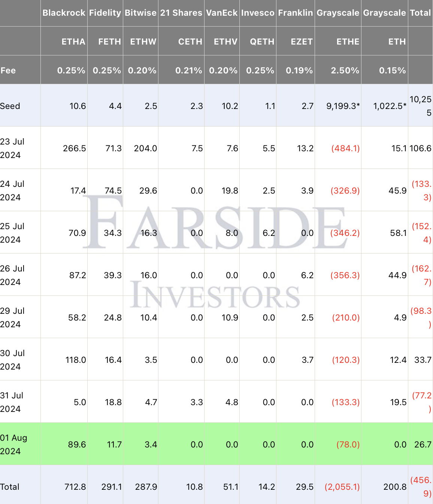Click the Total column header
This screenshot has height=504, width=433.
420,13
